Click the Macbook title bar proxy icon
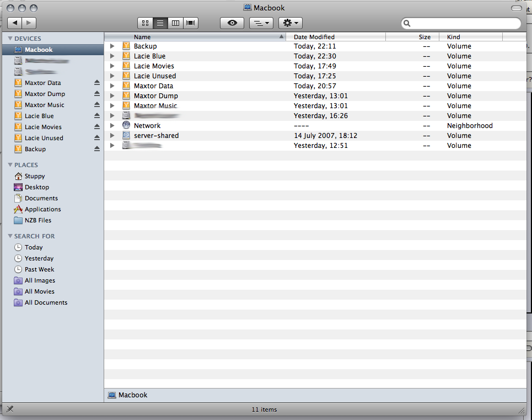 (248, 8)
